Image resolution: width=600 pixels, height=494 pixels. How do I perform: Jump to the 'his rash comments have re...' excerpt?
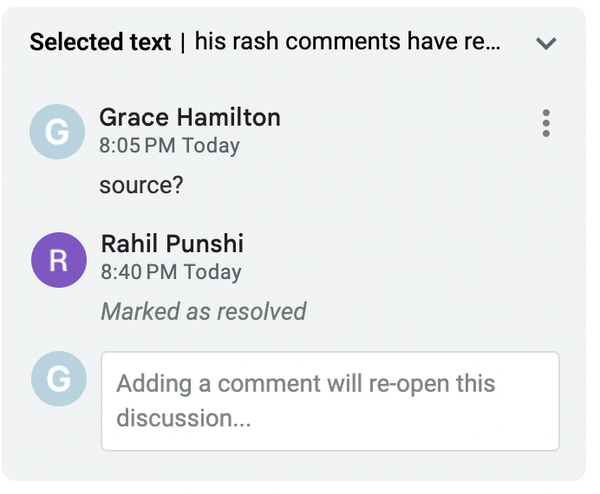coord(347,42)
